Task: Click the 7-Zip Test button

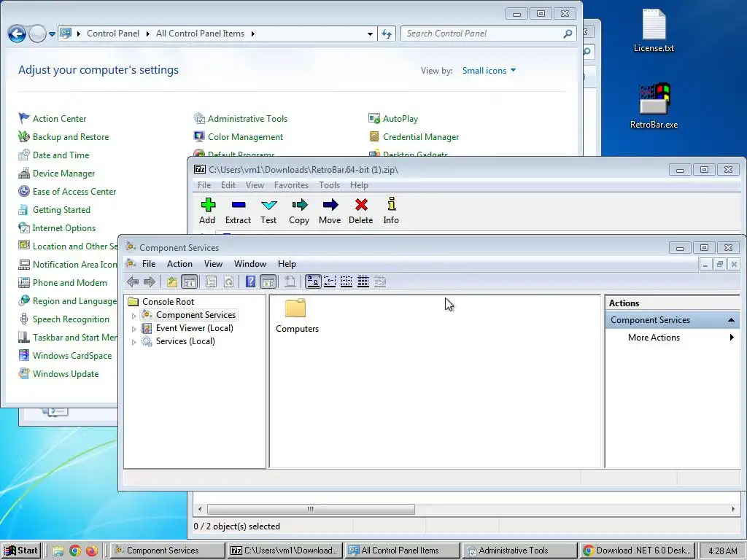Action: pos(268,211)
